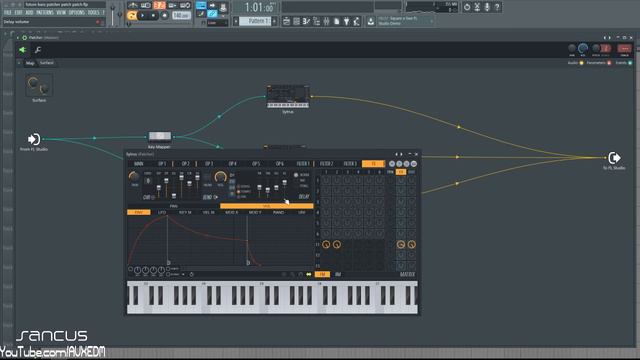The width and height of the screenshot is (640, 360).
Task: Toggle the envelope tempo checkbox
Action: [x=168, y=269]
